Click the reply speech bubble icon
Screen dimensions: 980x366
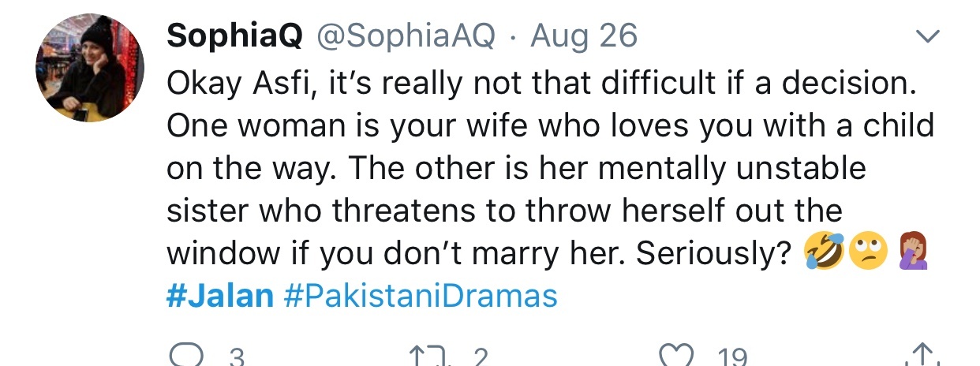(185, 357)
